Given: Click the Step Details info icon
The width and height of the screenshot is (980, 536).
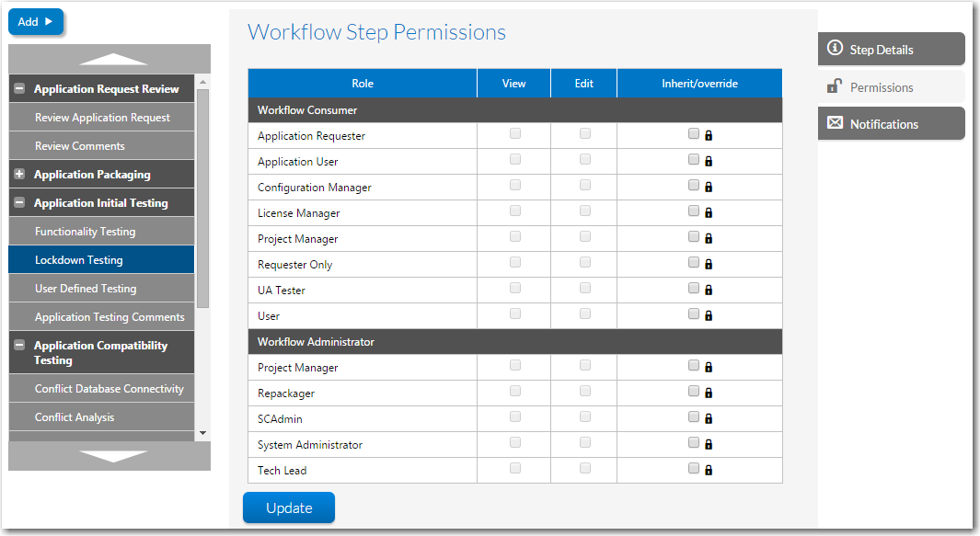Looking at the screenshot, I should (835, 49).
